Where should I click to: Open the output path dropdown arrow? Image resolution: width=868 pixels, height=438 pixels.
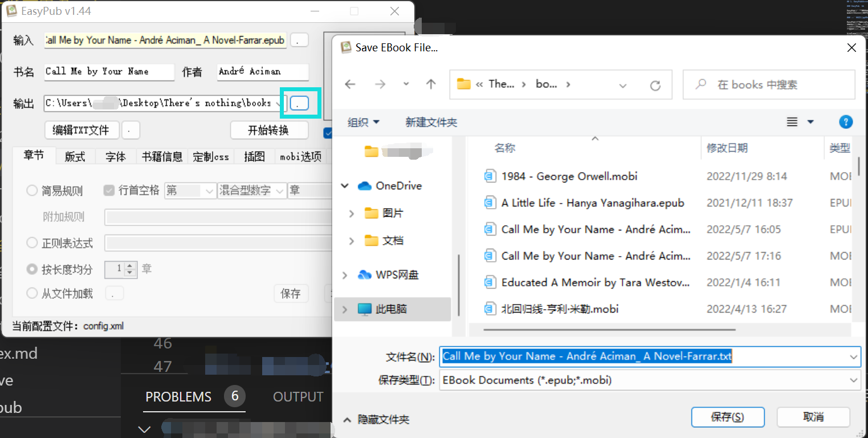tap(279, 103)
